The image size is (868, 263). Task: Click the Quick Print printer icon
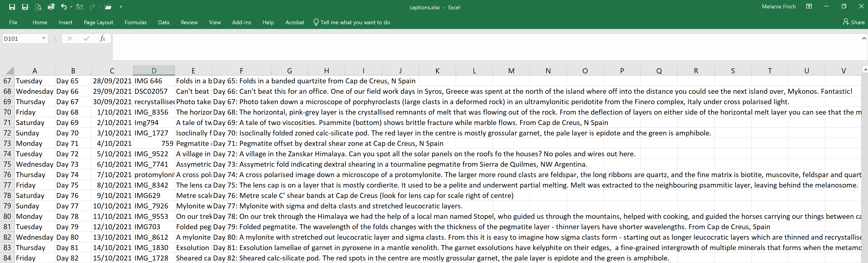pos(51,7)
